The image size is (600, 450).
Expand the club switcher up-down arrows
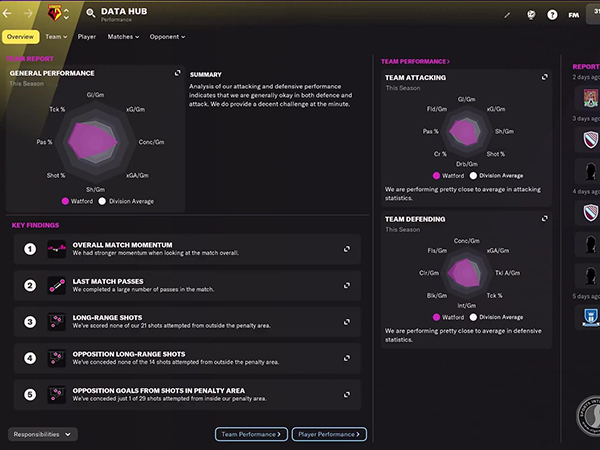(x=66, y=14)
